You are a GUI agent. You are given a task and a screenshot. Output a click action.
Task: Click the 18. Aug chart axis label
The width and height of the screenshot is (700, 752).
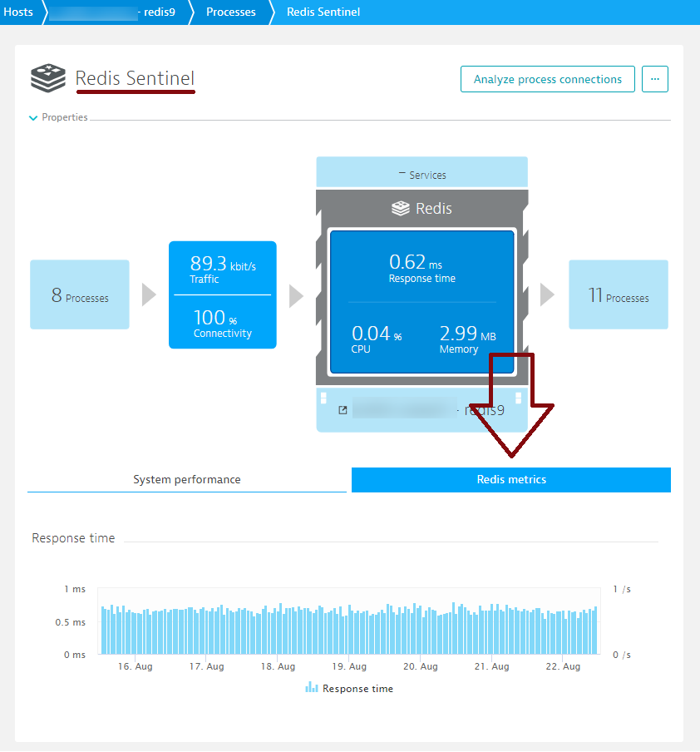[278, 666]
